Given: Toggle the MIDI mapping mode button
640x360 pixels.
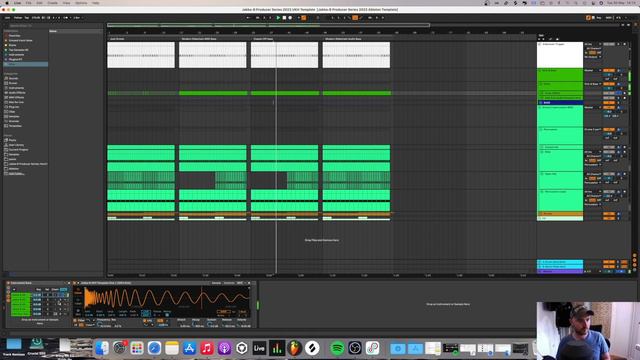Looking at the screenshot, I should tap(609, 18).
